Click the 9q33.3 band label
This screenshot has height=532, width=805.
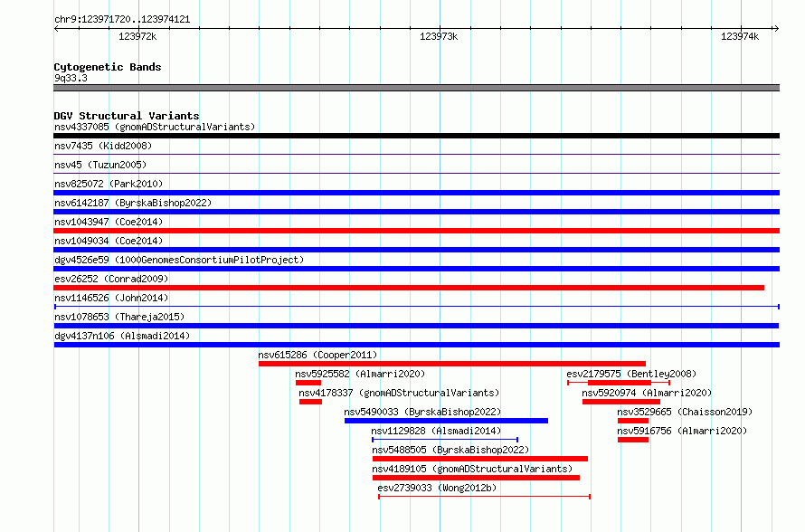[71, 78]
